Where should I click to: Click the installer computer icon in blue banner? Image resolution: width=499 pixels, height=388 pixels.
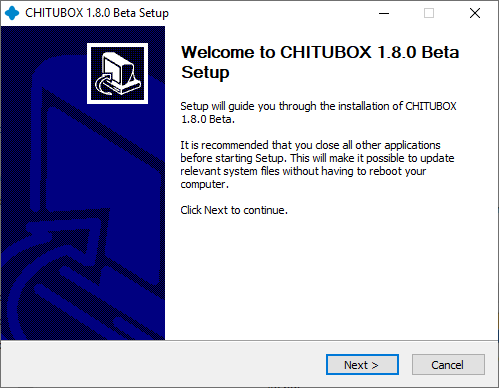point(117,73)
